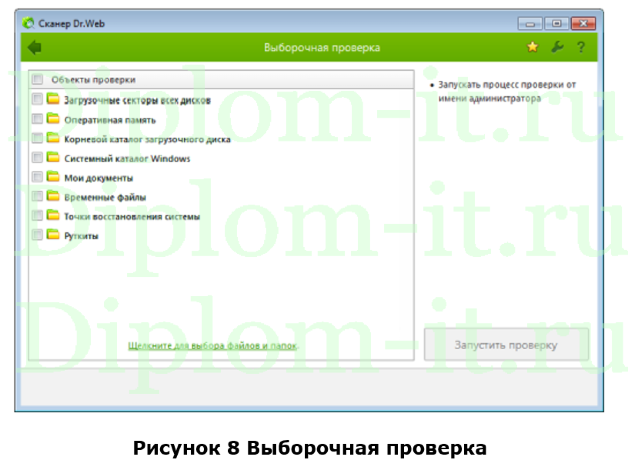Screen dimensions: 628x460
Task: Toggle the Системный каталог Windows checkbox
Action: tap(37, 158)
